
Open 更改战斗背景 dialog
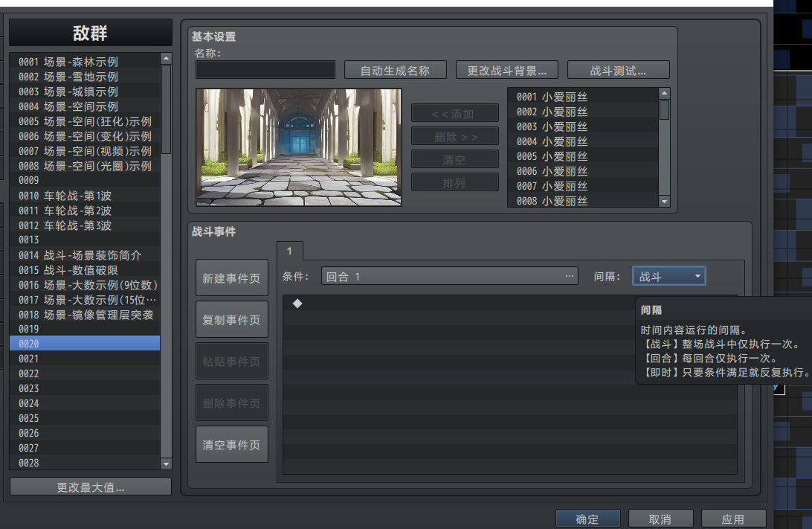click(x=506, y=71)
